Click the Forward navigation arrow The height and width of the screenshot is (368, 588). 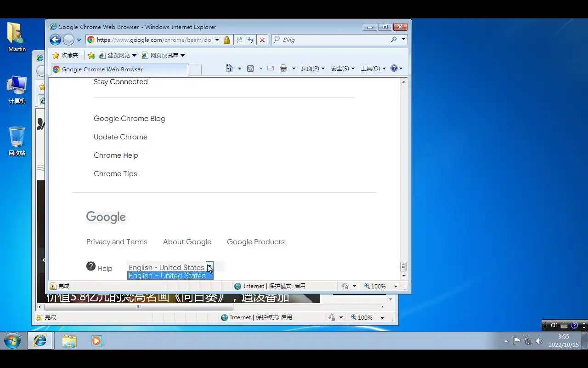click(x=68, y=40)
